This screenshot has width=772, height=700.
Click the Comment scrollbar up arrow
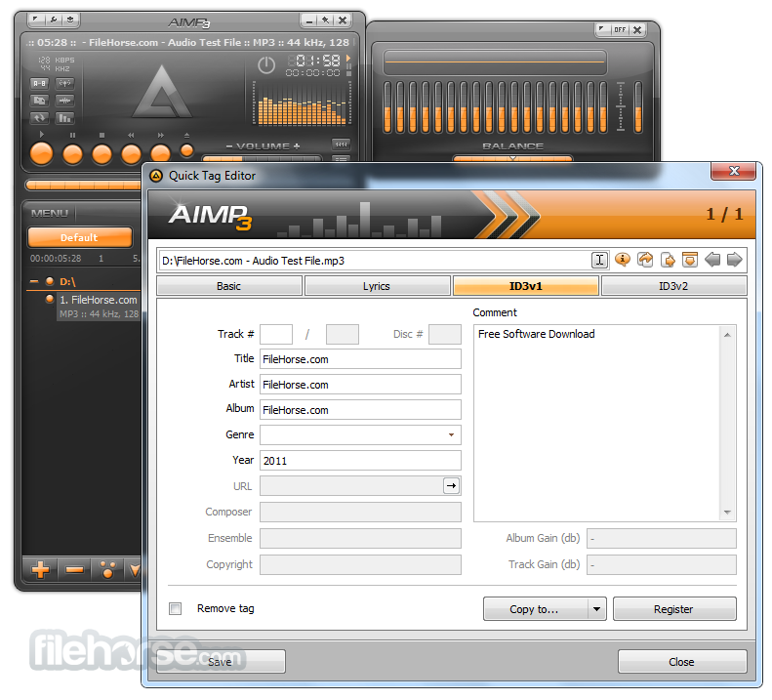coord(728,335)
